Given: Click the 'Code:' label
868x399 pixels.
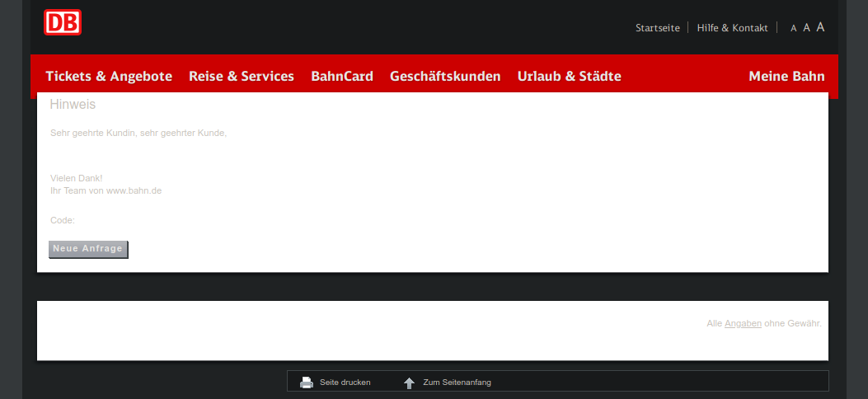Looking at the screenshot, I should click(63, 220).
